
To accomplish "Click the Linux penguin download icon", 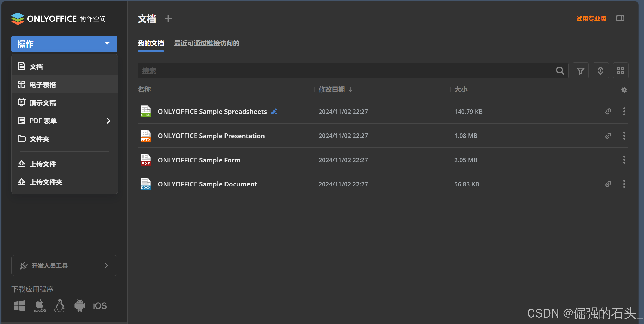I will tap(60, 306).
